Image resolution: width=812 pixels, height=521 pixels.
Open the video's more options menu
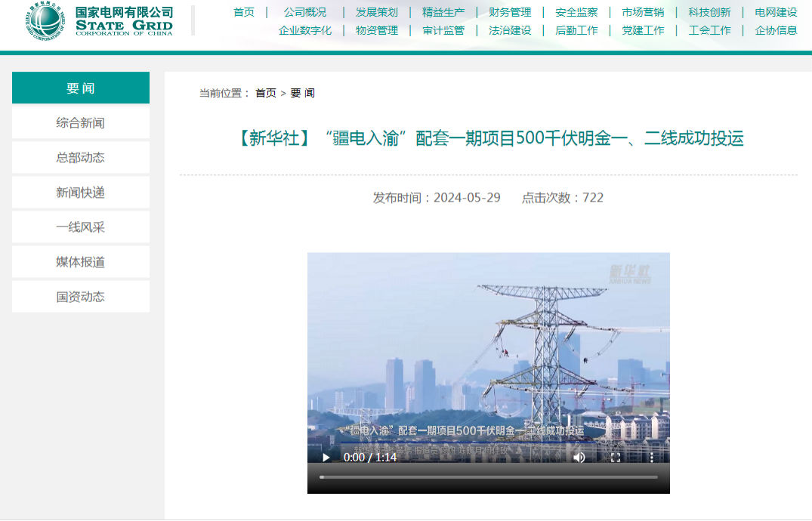coord(651,458)
